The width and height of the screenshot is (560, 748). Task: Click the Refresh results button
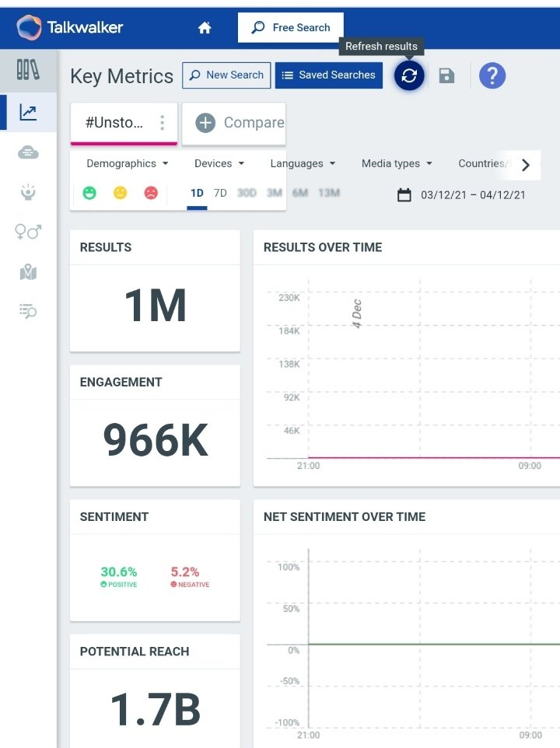point(409,75)
